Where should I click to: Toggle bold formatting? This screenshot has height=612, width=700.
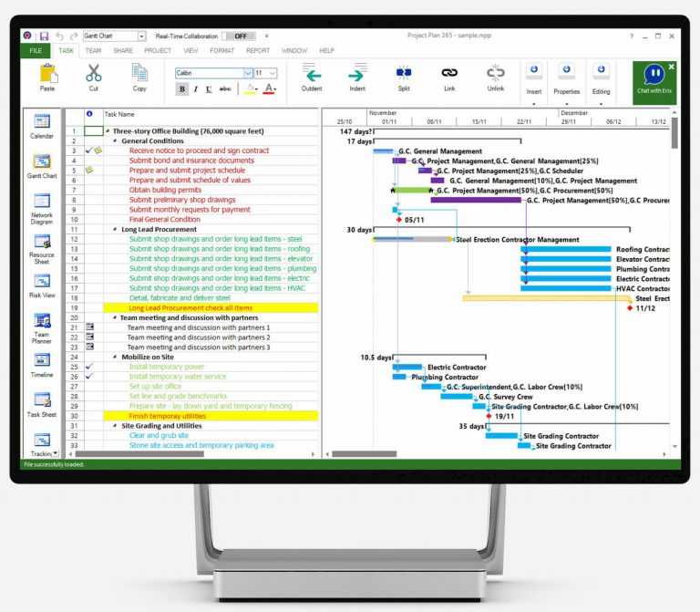181,89
